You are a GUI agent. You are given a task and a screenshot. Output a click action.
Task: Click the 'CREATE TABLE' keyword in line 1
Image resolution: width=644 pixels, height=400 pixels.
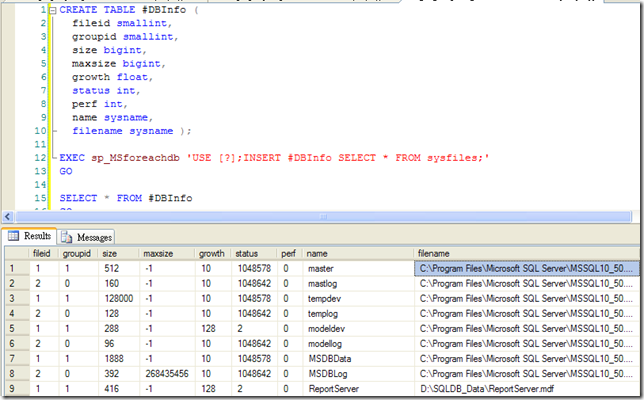tap(97, 9)
